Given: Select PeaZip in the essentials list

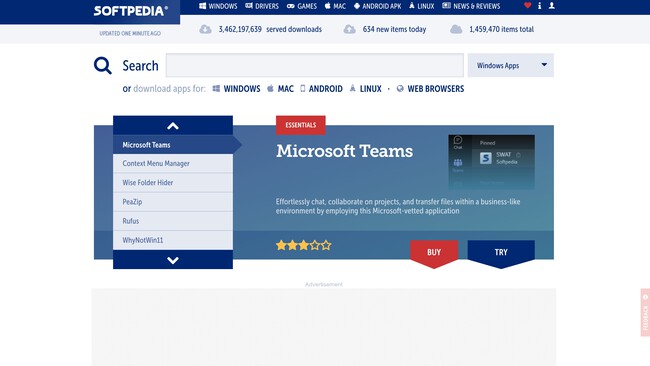Looking at the screenshot, I should 173,202.
